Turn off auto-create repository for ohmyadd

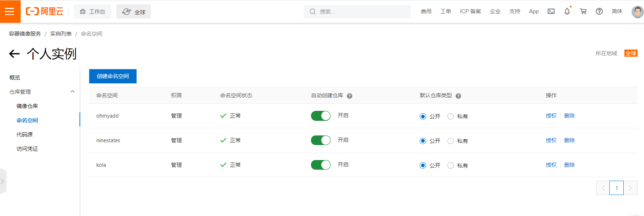(x=321, y=116)
